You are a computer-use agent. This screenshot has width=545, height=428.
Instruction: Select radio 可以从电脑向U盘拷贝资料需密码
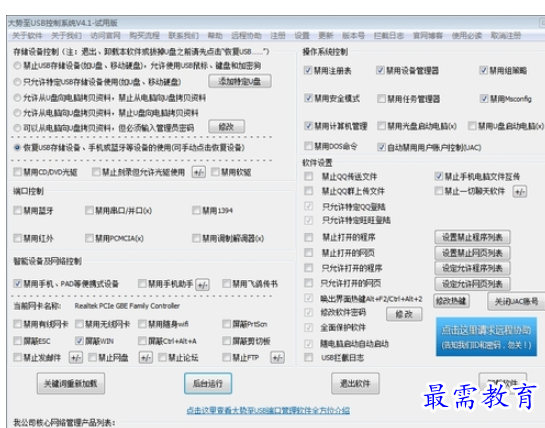17,128
